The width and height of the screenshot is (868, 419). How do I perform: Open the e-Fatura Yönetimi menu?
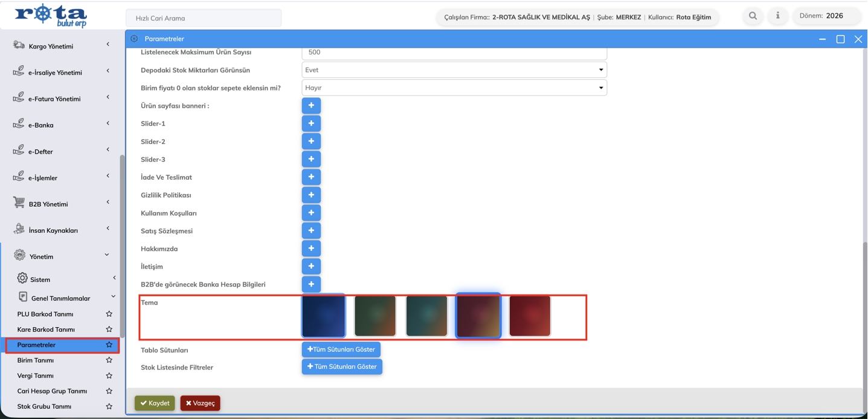coord(54,99)
